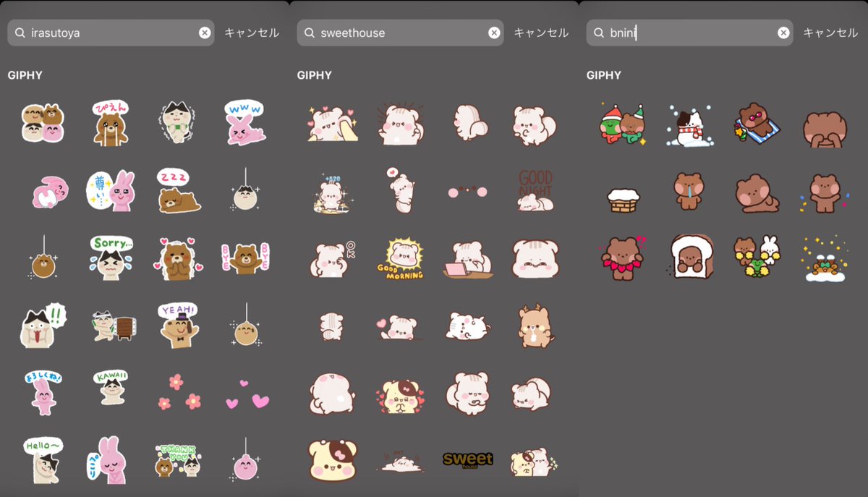
Task: Choose the hamster with laptop sticker
Action: [468, 259]
